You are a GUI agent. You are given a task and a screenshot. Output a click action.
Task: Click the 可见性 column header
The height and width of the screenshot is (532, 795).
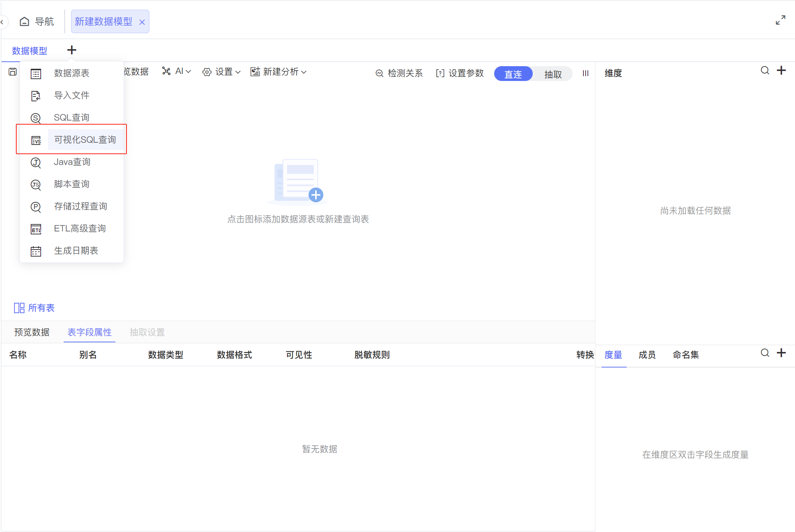click(299, 355)
